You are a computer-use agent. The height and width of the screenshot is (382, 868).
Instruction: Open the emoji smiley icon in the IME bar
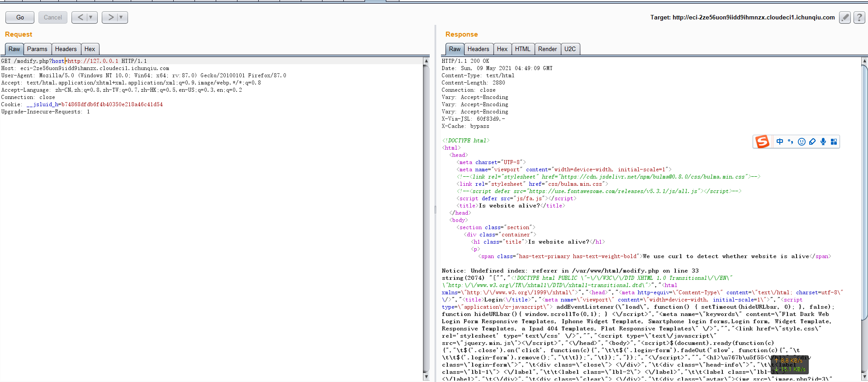click(x=802, y=141)
